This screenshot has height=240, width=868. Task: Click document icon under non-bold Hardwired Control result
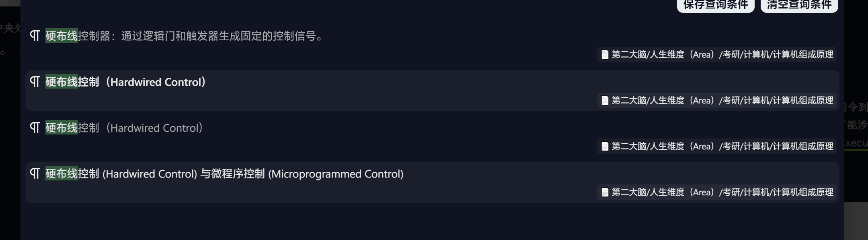point(605,146)
